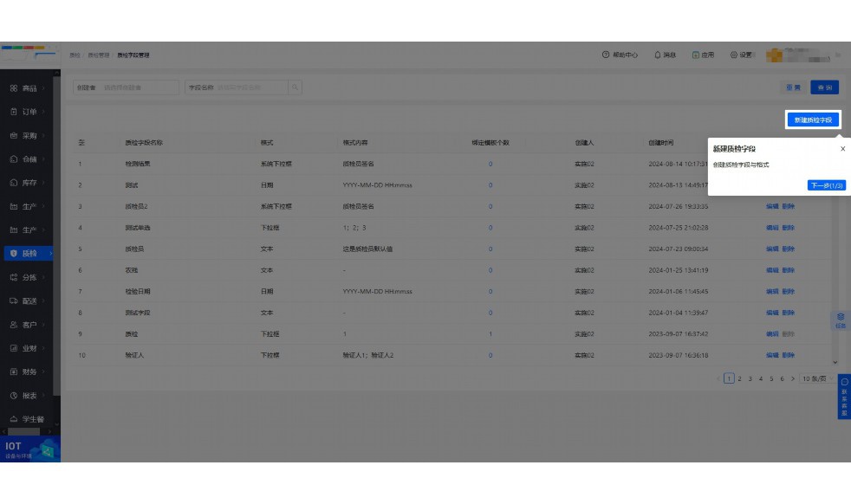The height and width of the screenshot is (504, 851).
Task: Select 质检管理 in the breadcrumb
Action: point(99,55)
